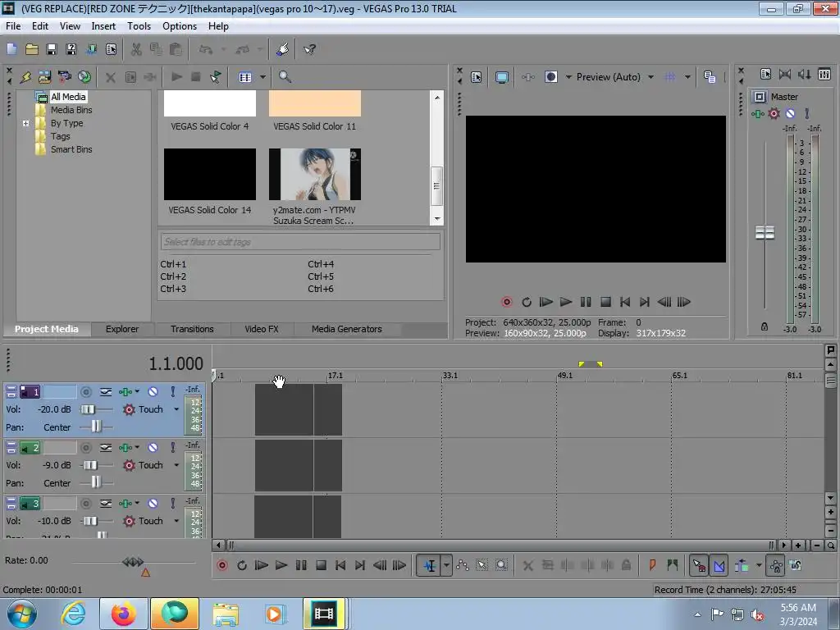Click the Master FX gear icon
The height and width of the screenshot is (630, 840).
point(774,113)
